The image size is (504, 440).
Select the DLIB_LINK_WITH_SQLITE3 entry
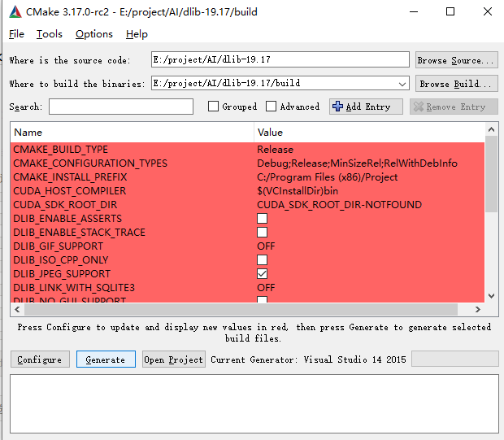click(74, 288)
